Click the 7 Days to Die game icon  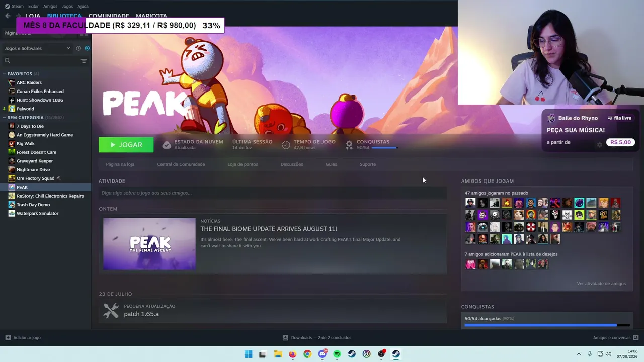point(12,126)
